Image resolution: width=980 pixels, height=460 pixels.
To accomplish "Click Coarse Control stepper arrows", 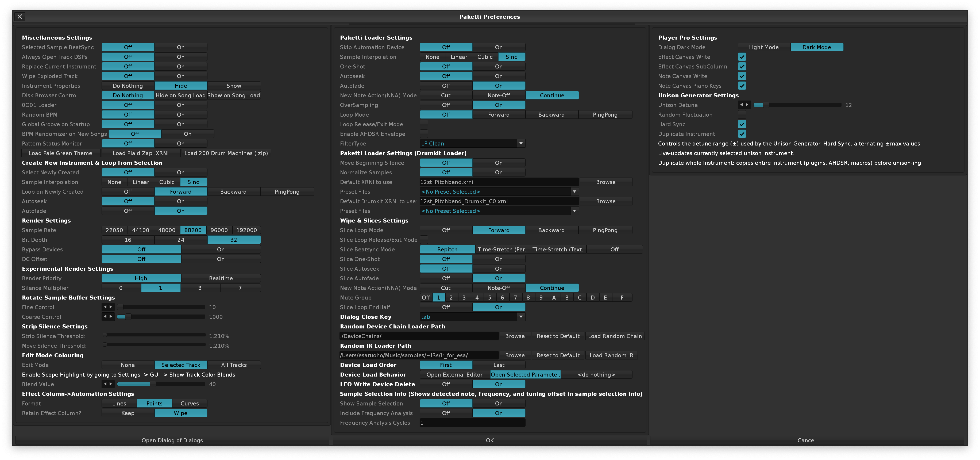I will click(108, 317).
